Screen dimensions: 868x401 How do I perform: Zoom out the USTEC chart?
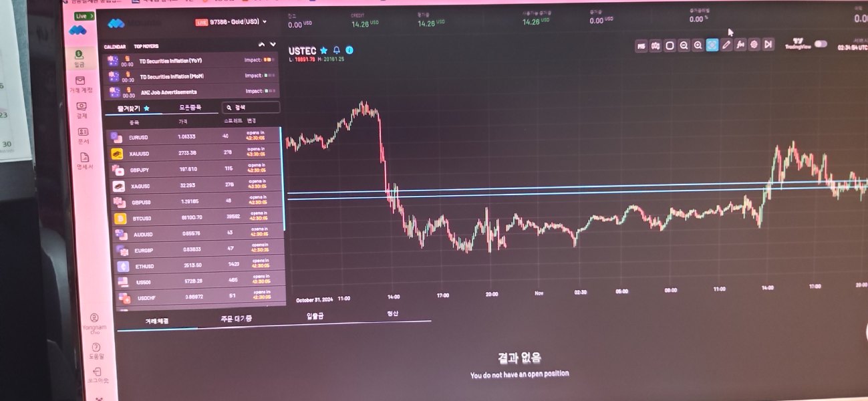684,45
